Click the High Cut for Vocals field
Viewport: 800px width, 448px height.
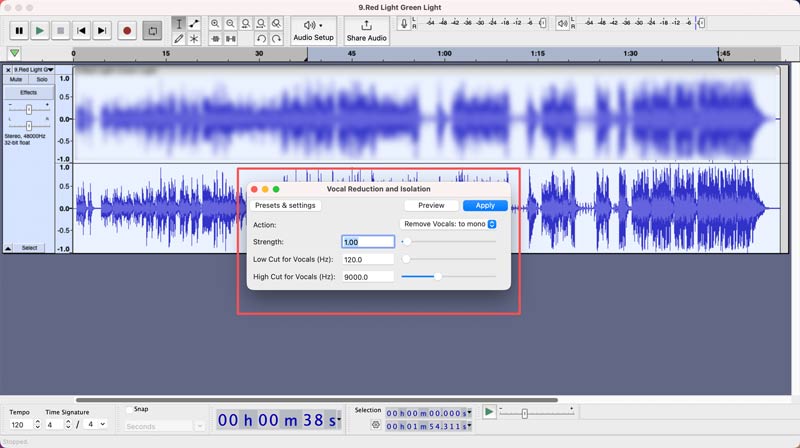click(x=368, y=277)
